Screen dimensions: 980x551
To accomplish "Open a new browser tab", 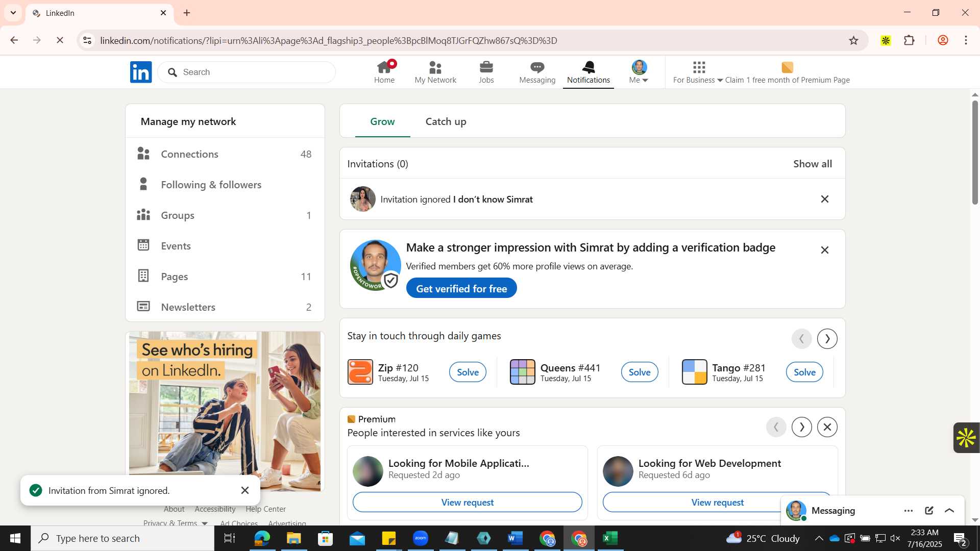I will [187, 13].
